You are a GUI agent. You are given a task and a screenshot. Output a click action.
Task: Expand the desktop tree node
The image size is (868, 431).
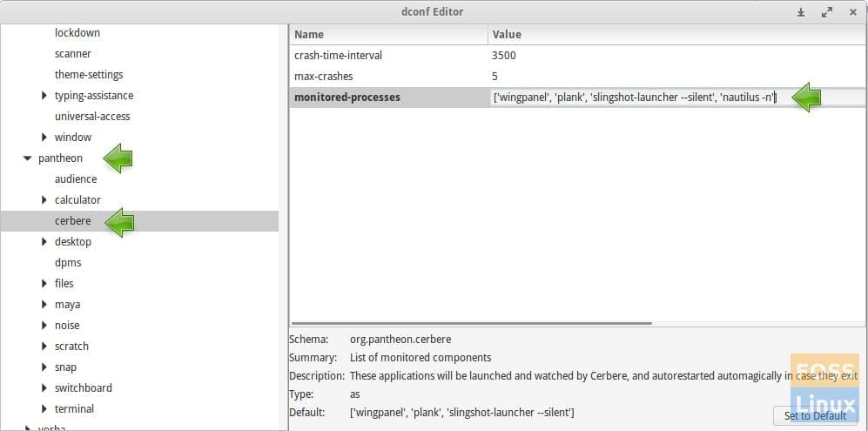point(44,241)
